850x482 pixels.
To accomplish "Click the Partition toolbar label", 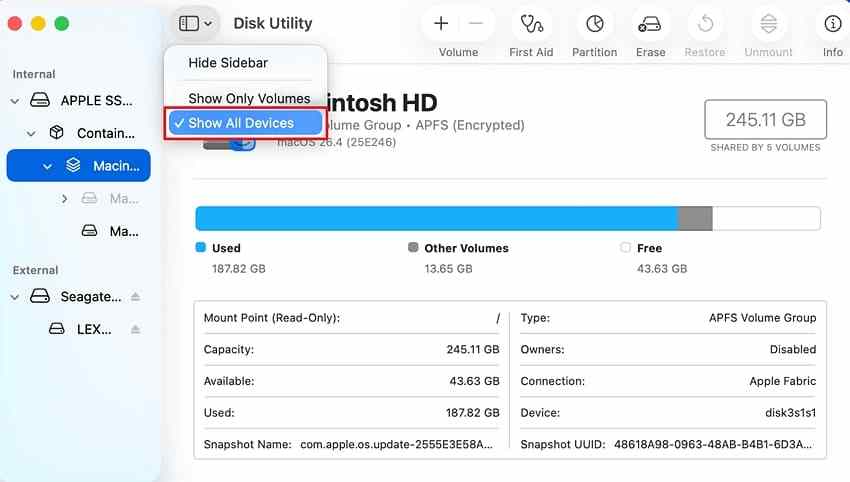I will (x=595, y=52).
